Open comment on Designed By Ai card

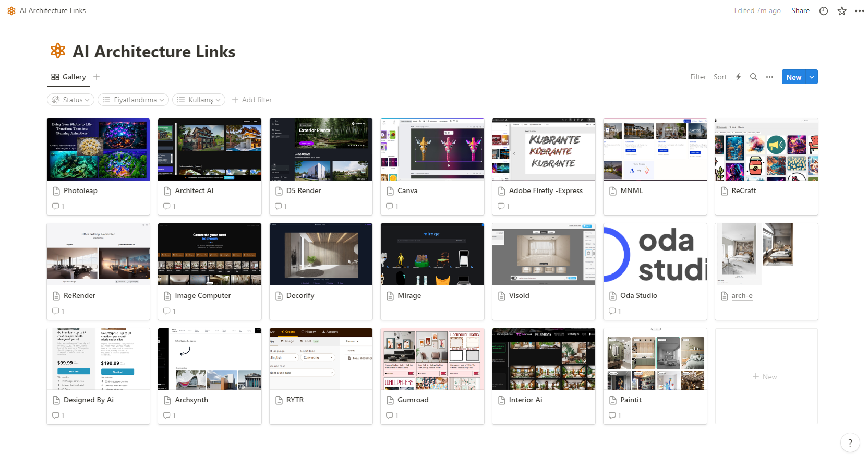tap(58, 415)
